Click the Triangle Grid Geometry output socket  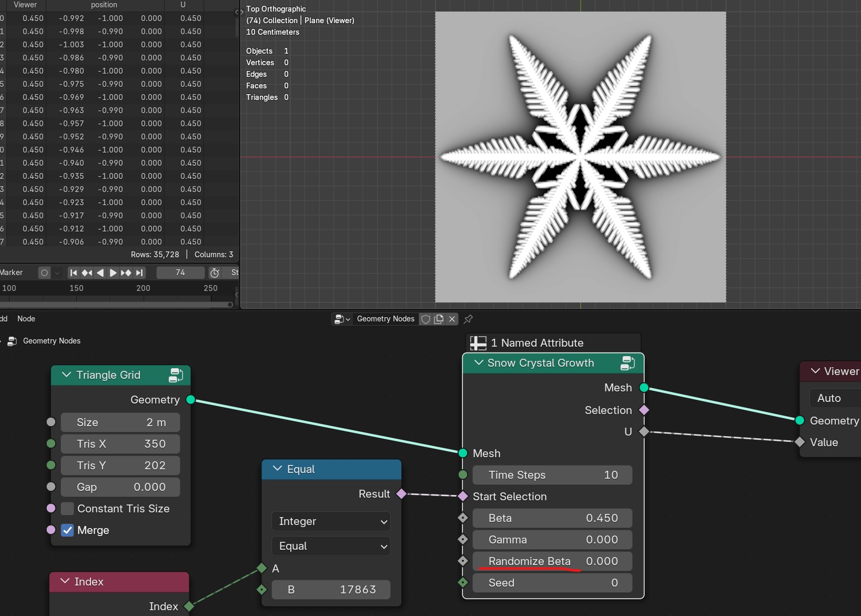(x=191, y=400)
